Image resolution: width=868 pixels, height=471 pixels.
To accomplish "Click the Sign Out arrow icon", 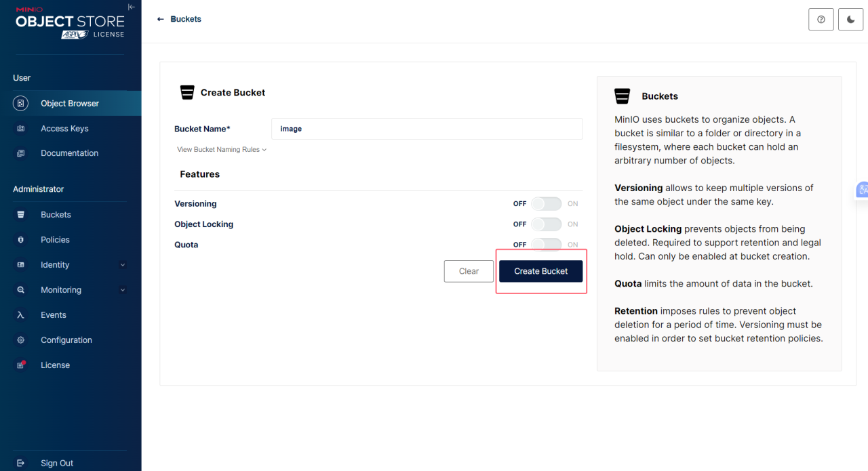I will (x=21, y=463).
